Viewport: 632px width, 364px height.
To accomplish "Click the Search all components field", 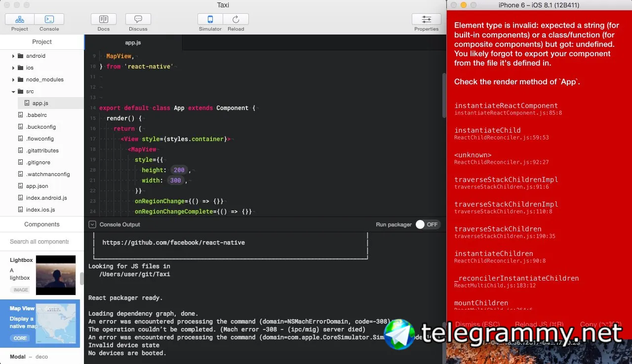I will [39, 242].
